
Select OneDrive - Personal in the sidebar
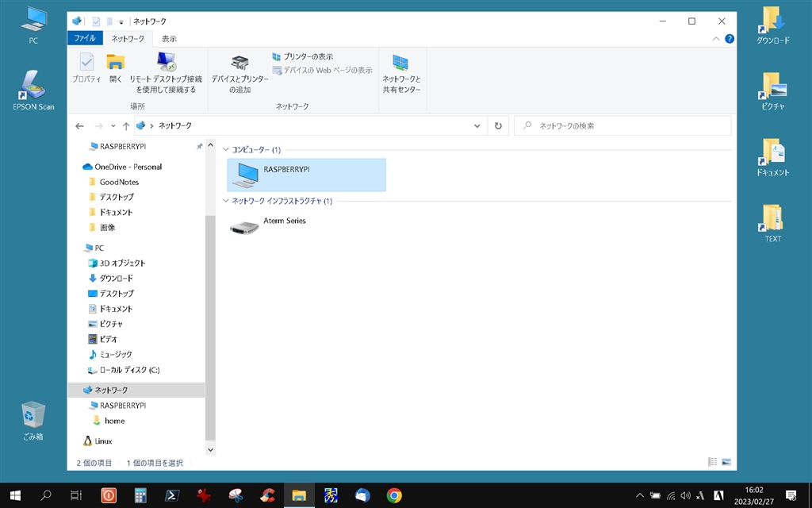click(123, 167)
